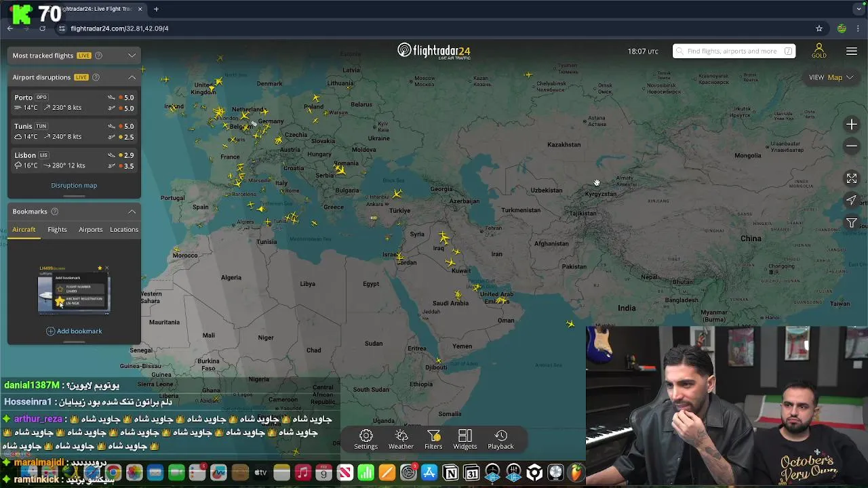Switch to the Flightradar24 browser tab
Image resolution: width=868 pixels, height=488 pixels.
point(95,9)
